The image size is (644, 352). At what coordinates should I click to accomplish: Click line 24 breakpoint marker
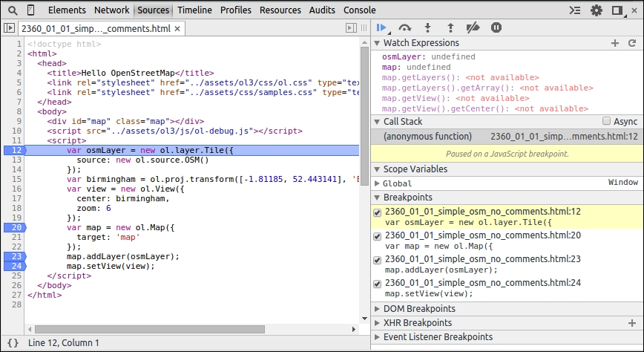click(15, 266)
